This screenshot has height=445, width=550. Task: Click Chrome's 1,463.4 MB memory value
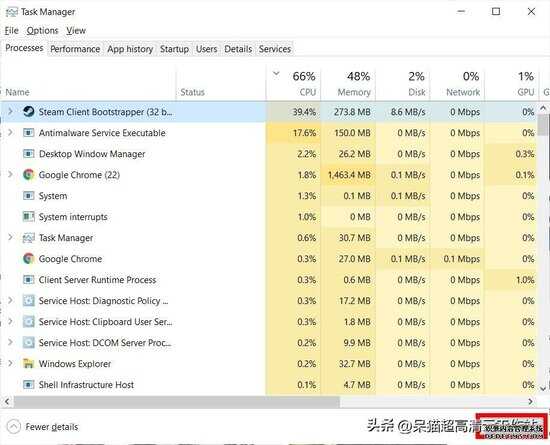coord(349,175)
